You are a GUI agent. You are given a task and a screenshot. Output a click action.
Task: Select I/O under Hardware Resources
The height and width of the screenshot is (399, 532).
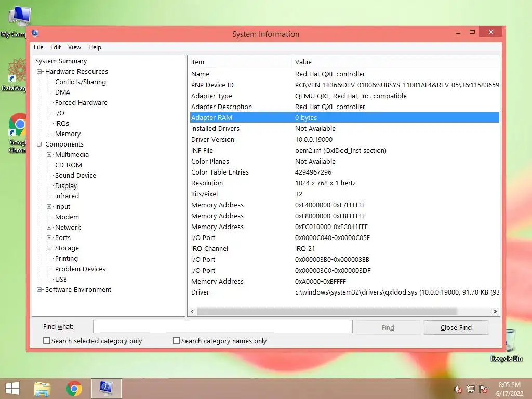point(59,113)
